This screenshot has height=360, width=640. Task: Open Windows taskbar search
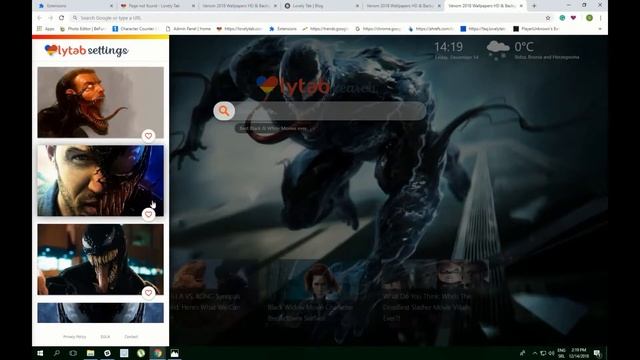coord(57,353)
